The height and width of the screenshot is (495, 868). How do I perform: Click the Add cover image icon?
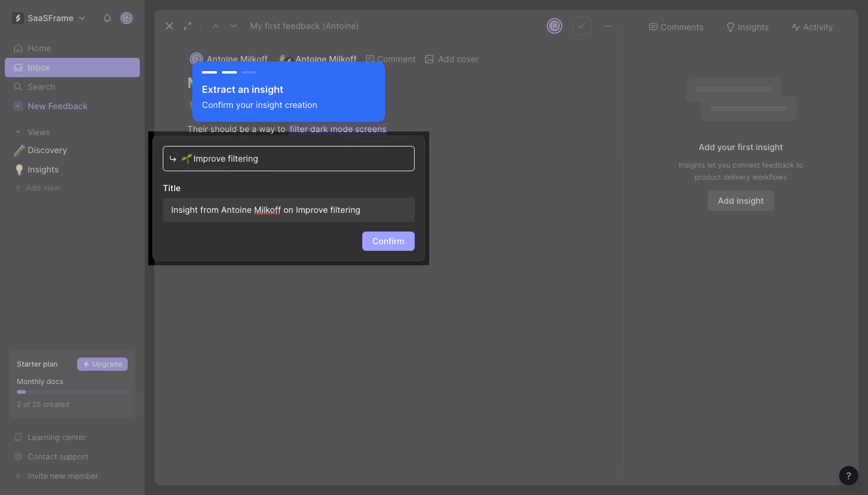pyautogui.click(x=429, y=59)
